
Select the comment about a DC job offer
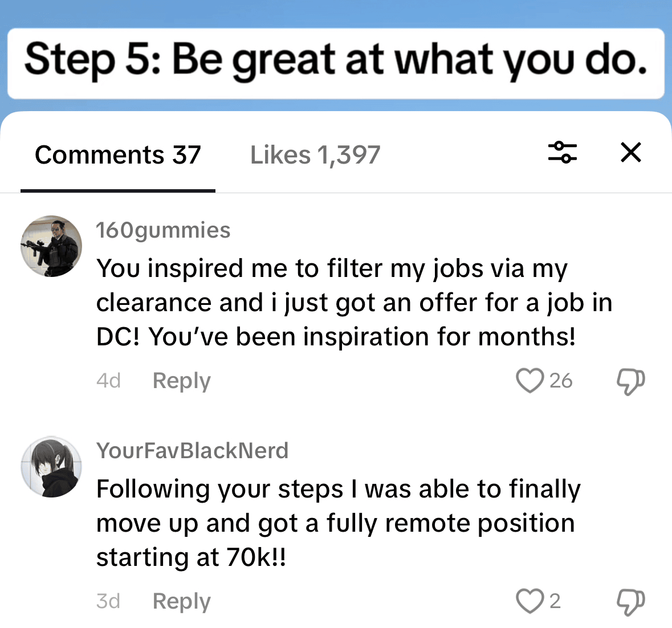[x=353, y=303]
